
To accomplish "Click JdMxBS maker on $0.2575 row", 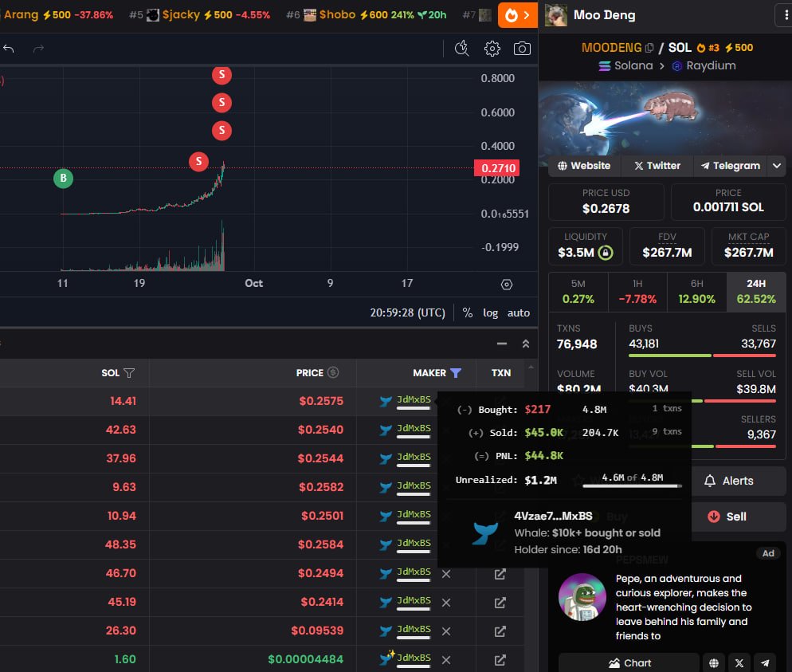I will click(x=414, y=399).
